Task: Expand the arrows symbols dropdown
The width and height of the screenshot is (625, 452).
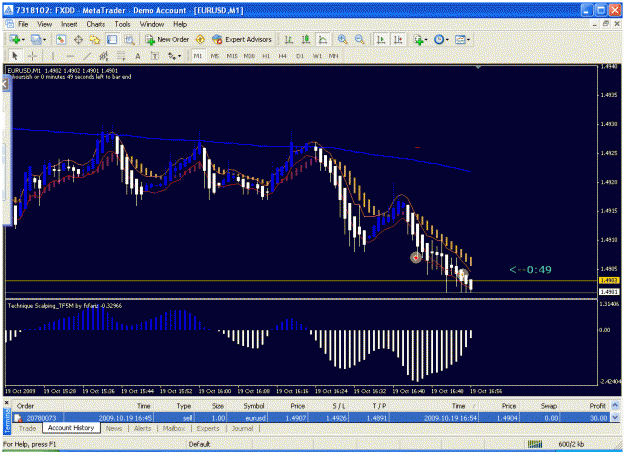Action: 180,56
